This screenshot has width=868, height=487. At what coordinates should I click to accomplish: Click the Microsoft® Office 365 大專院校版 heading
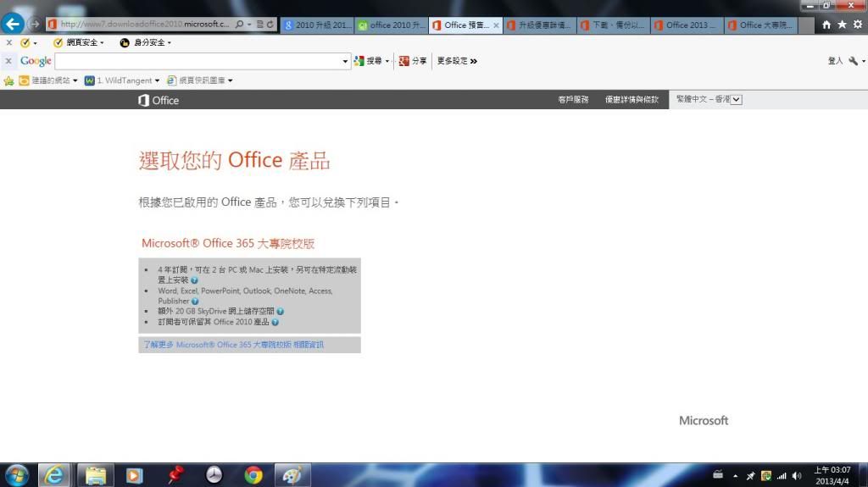click(228, 244)
